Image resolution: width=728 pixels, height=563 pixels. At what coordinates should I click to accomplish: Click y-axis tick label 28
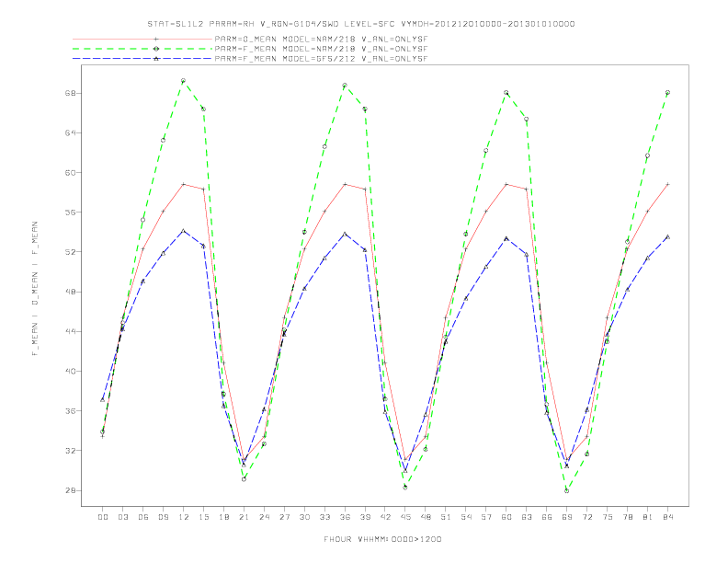coord(70,490)
